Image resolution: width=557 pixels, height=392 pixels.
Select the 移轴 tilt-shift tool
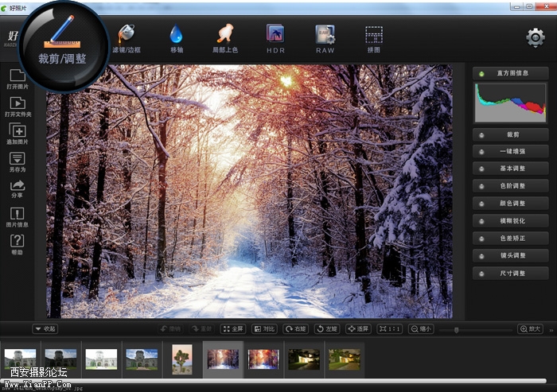point(176,38)
